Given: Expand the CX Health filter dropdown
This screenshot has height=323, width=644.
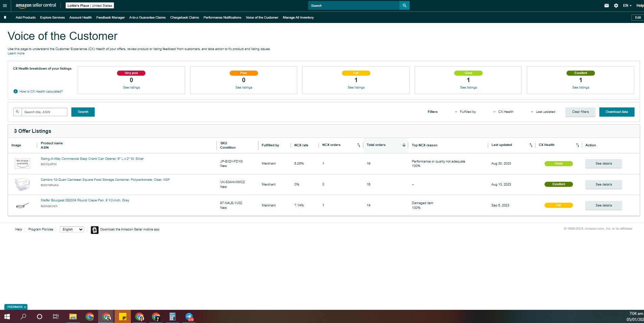Looking at the screenshot, I should click(503, 112).
